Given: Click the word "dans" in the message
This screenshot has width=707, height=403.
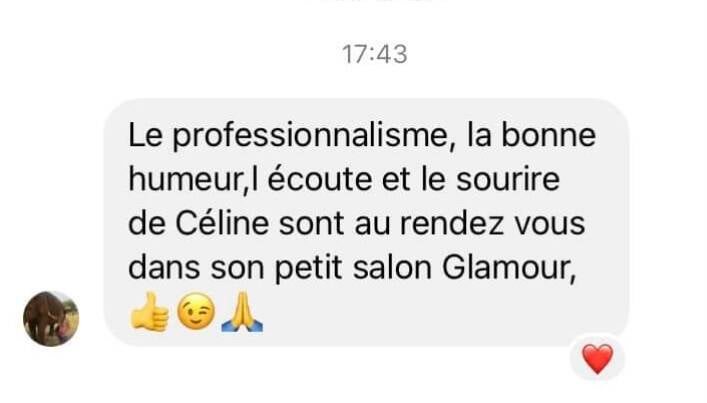Looking at the screenshot, I should (x=164, y=268).
